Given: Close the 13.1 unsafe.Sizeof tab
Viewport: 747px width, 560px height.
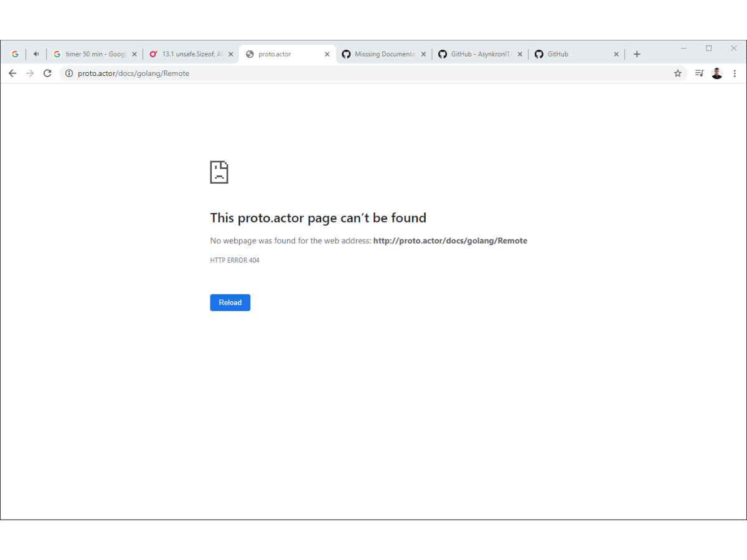Looking at the screenshot, I should point(230,54).
